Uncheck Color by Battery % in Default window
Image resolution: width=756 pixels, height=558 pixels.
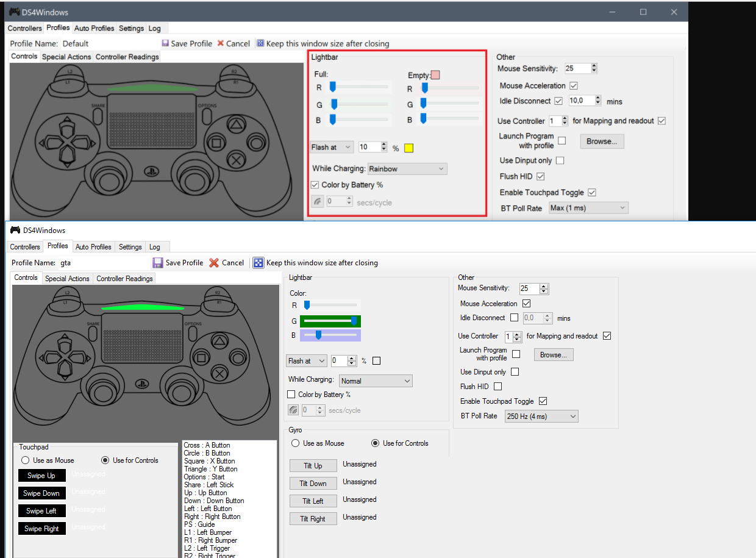[315, 185]
